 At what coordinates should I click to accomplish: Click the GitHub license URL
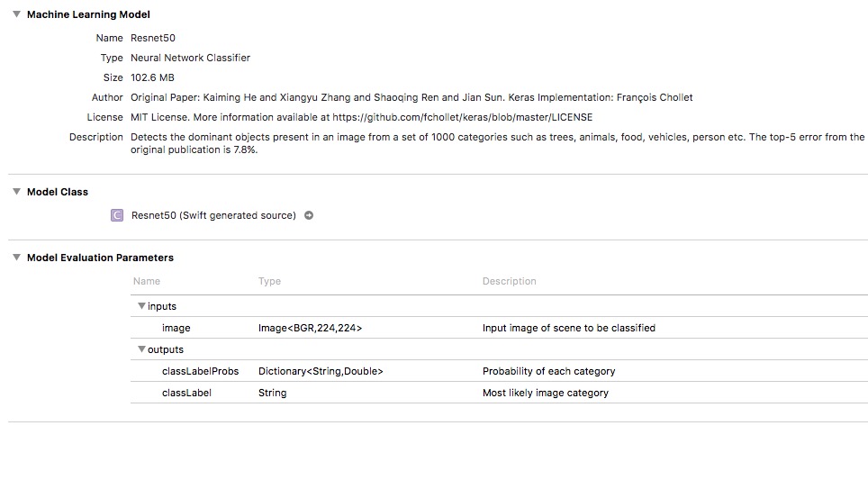462,117
